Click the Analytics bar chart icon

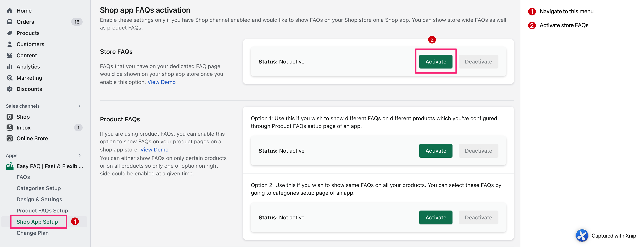pos(9,67)
